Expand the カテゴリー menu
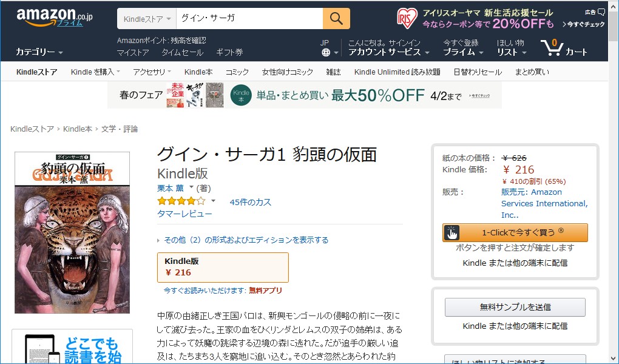The height and width of the screenshot is (364, 619). point(39,52)
